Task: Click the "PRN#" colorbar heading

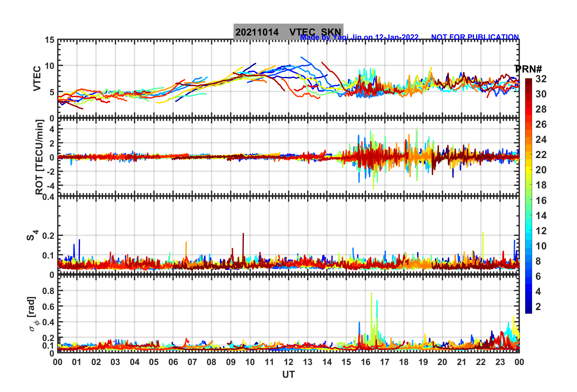Action: [x=528, y=69]
